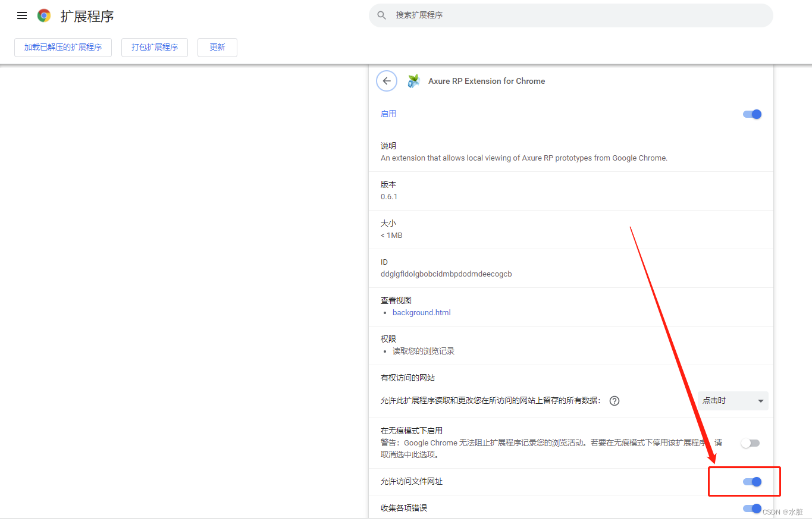The width and height of the screenshot is (812, 521).
Task: Click 加载已解压的扩展程序 button
Action: pyautogui.click(x=63, y=48)
